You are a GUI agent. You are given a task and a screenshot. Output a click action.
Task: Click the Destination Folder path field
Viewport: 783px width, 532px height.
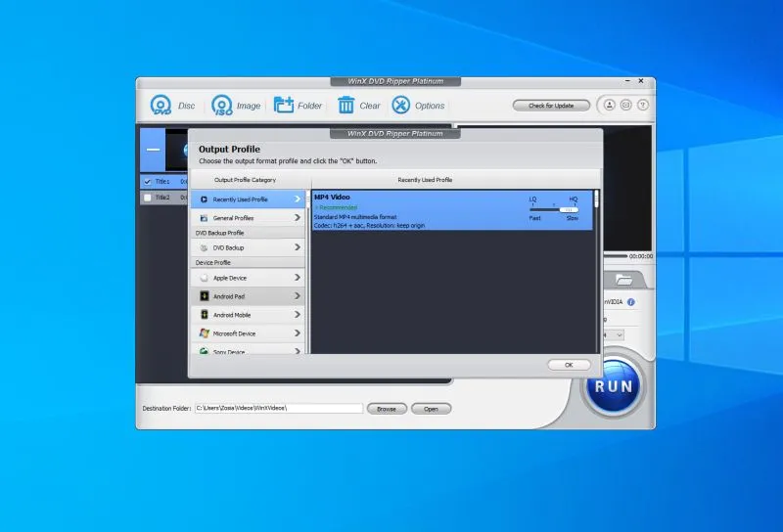point(278,409)
